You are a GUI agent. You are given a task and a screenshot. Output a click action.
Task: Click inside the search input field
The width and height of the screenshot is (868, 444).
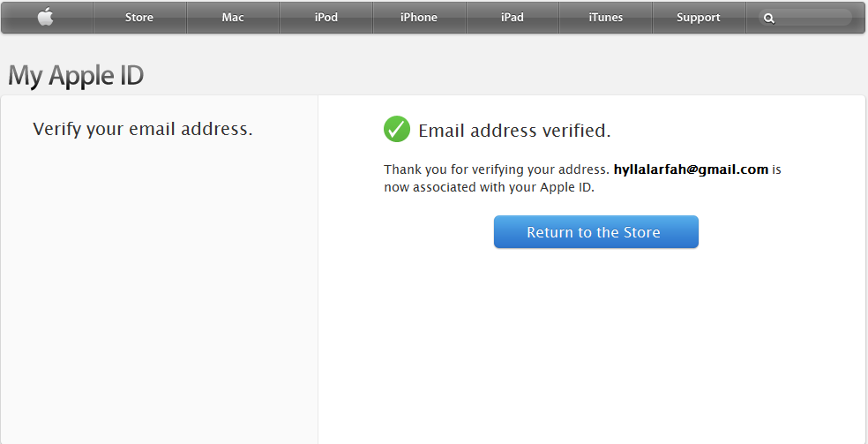click(x=805, y=18)
